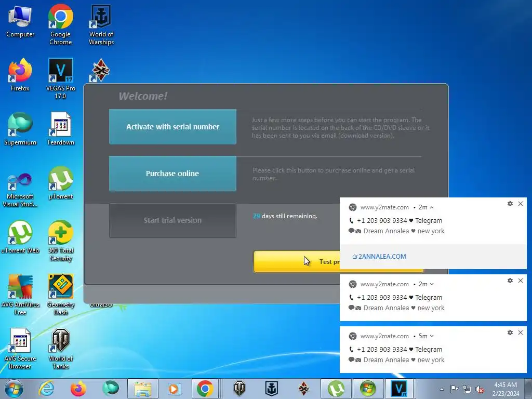The image size is (532, 399).
Task: Select the Teardown desktop shortcut
Action: [x=60, y=129]
